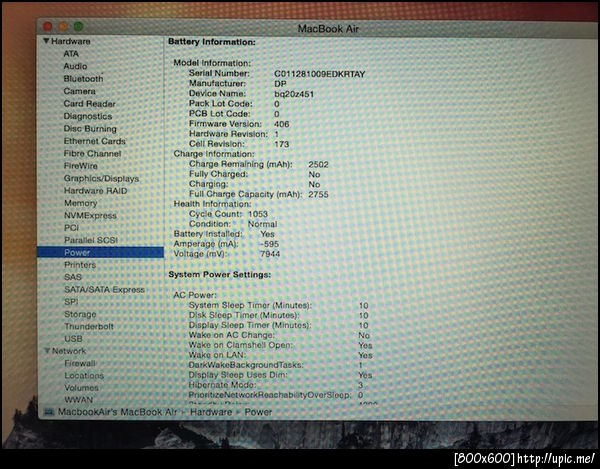
Task: Select SPI in the sidebar
Action: [72, 302]
